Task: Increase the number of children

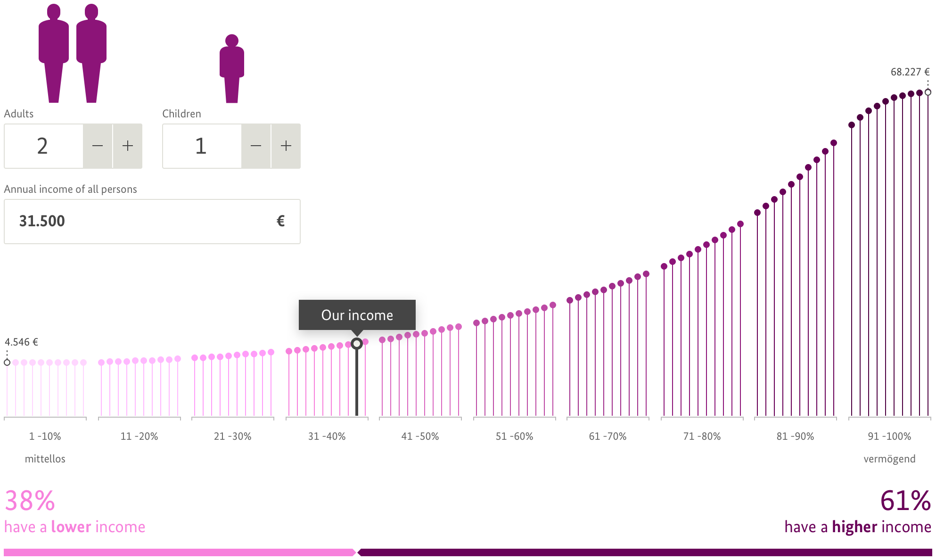Action: 286,146
